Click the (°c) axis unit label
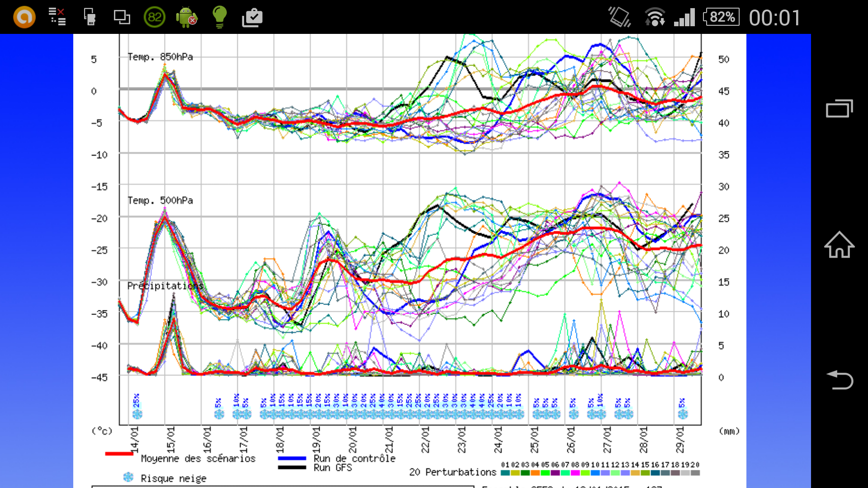The height and width of the screenshot is (488, 868). coord(102,431)
